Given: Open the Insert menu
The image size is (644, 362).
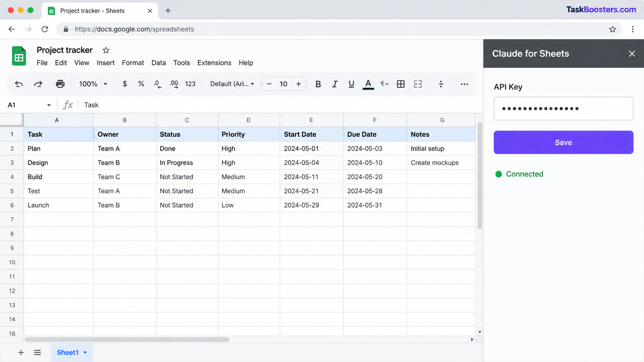Looking at the screenshot, I should pos(106,63).
